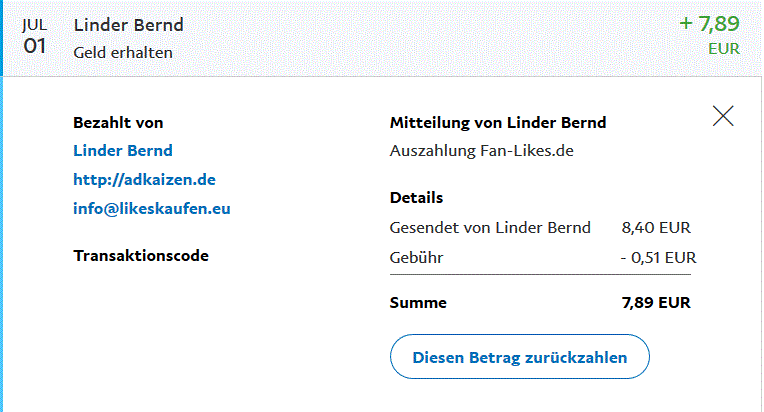Open the http://adkaizen.de link
Screen dimensions: 764x412
pos(144,180)
